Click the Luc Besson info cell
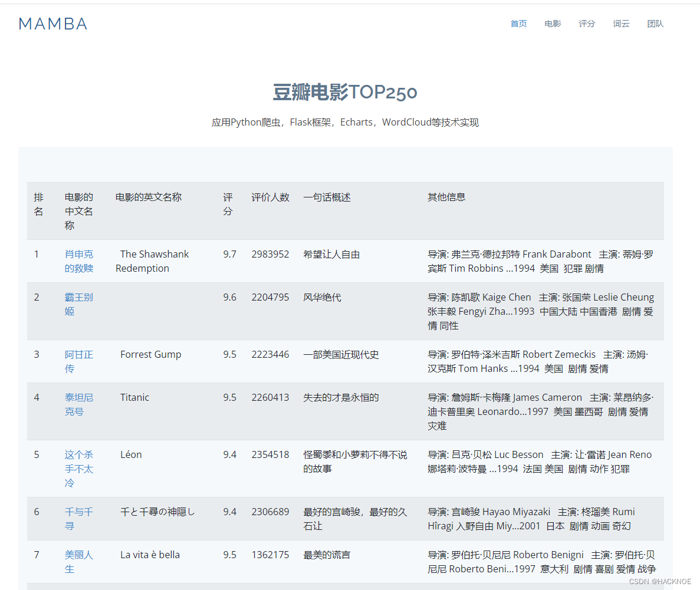This screenshot has height=590, width=700. coord(540,462)
